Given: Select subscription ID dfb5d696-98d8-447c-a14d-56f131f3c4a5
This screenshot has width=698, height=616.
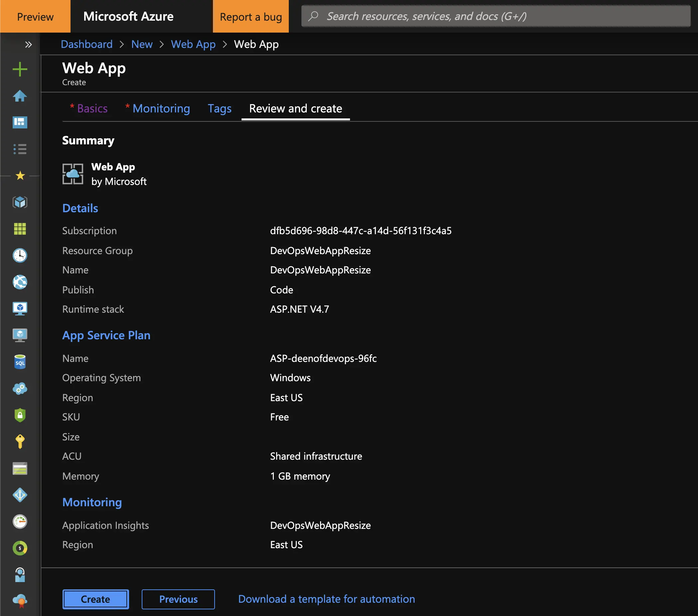Looking at the screenshot, I should coord(361,231).
